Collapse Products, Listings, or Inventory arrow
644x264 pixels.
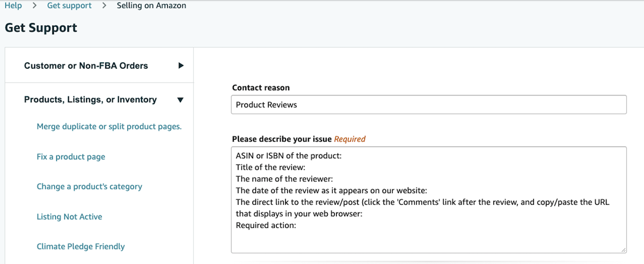tap(180, 100)
